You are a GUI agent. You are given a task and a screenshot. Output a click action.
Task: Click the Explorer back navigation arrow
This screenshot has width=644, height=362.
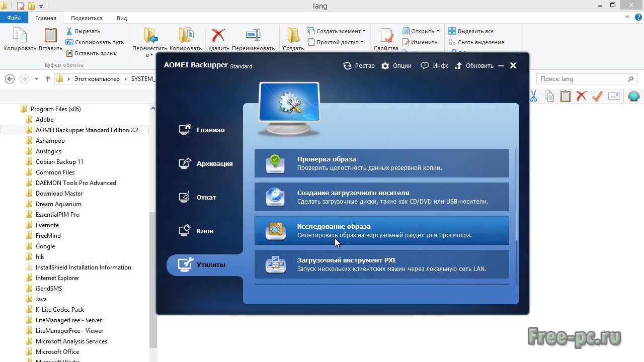tap(10, 79)
